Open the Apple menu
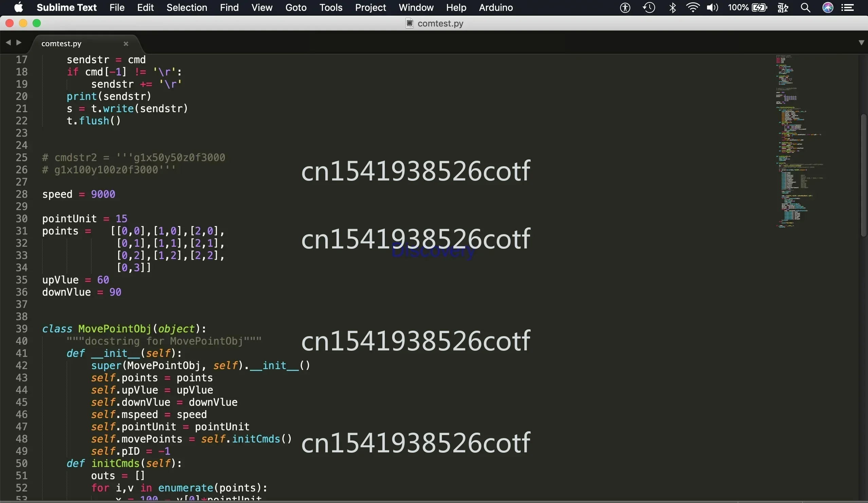The width and height of the screenshot is (868, 503). 19,7
